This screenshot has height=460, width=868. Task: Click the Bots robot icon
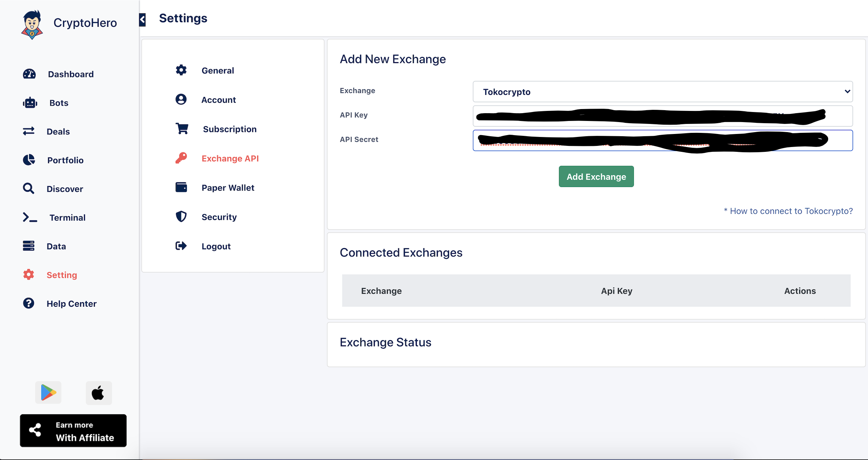pyautogui.click(x=30, y=103)
